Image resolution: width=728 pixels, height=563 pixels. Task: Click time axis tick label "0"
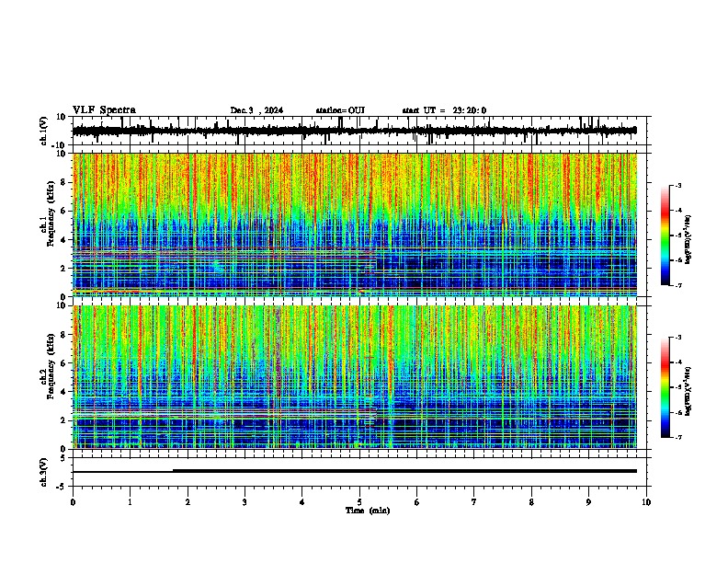pos(73,502)
